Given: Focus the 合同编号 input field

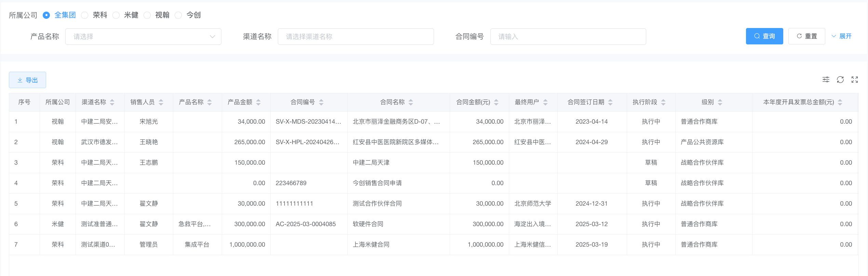Looking at the screenshot, I should click(x=568, y=37).
